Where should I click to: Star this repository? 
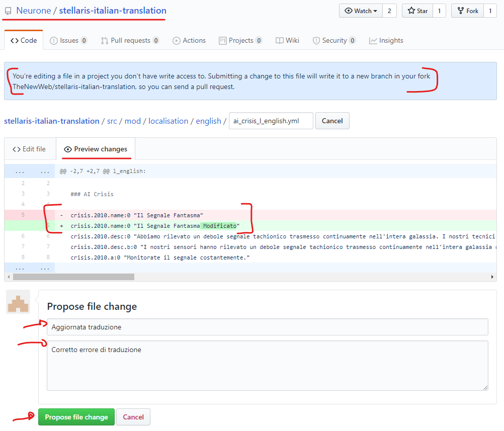tap(417, 11)
